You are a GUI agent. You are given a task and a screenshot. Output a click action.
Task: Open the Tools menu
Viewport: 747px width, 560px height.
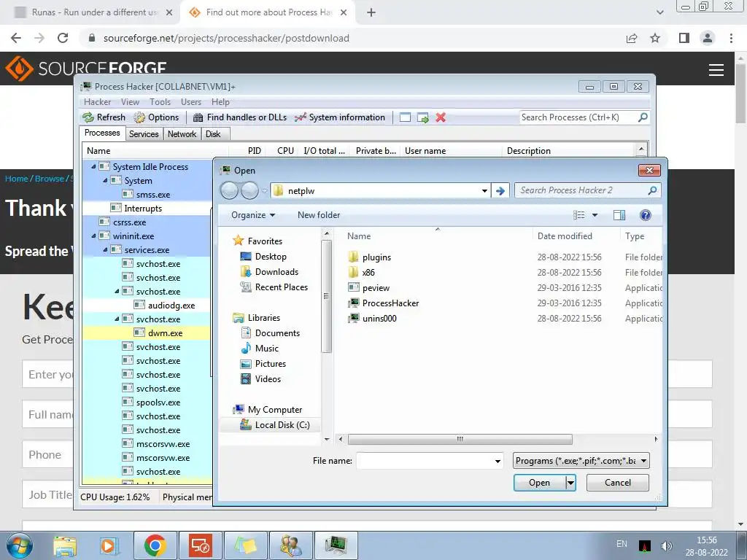[x=160, y=102]
